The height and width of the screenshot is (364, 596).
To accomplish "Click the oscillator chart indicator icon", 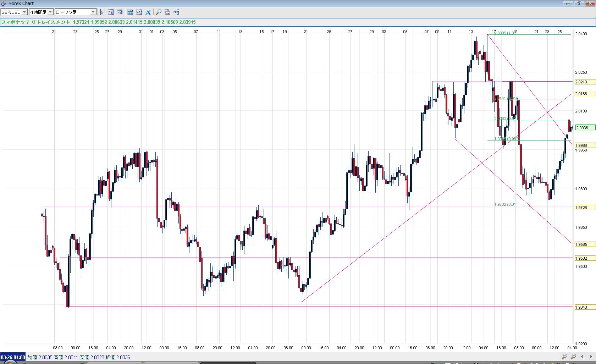I will tap(111, 12).
